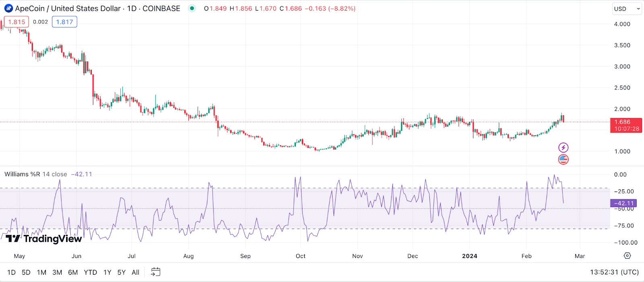Click the C1.686 close value

291,8
